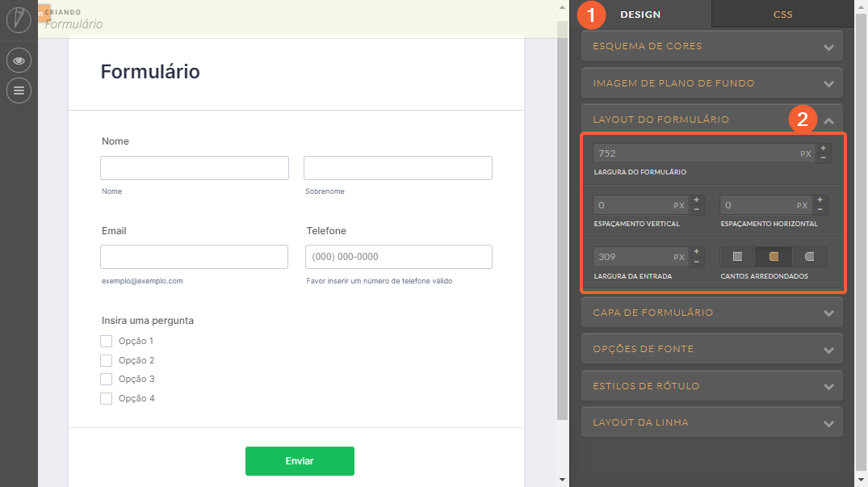Expand the Esquema de Cores section
The width and height of the screenshot is (868, 487).
[x=711, y=46]
